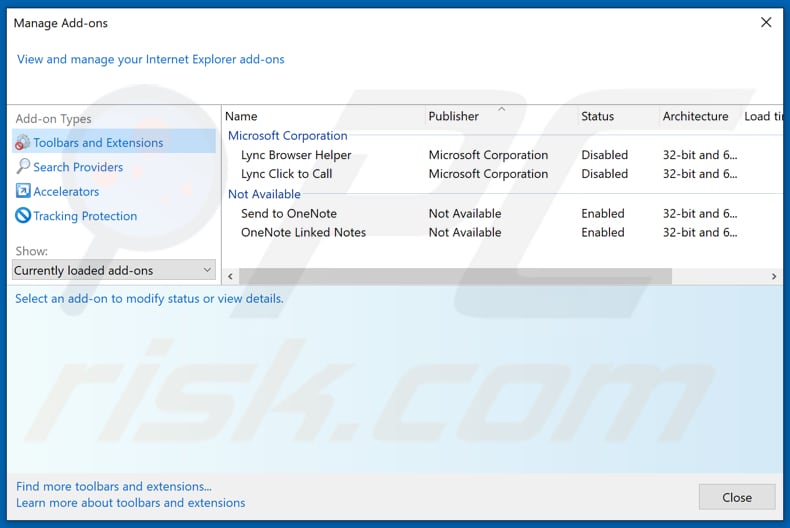The image size is (790, 528).
Task: Select Toolbars and Extensions add-on type
Action: (114, 143)
